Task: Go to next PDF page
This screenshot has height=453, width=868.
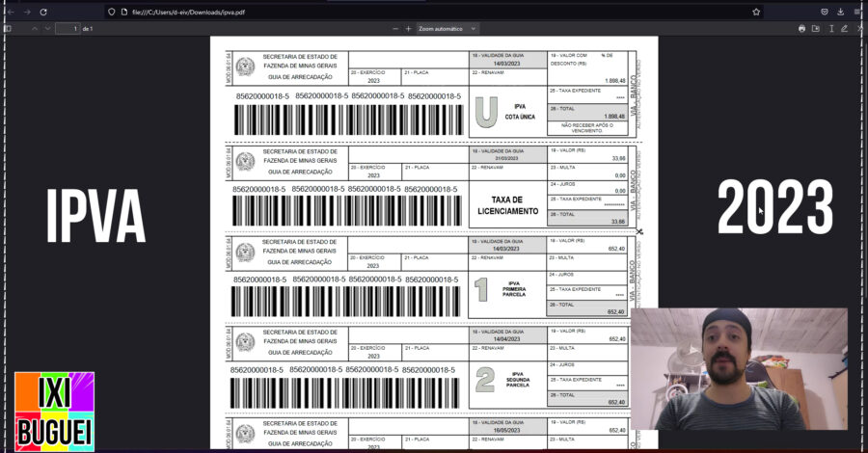Action: [48, 29]
